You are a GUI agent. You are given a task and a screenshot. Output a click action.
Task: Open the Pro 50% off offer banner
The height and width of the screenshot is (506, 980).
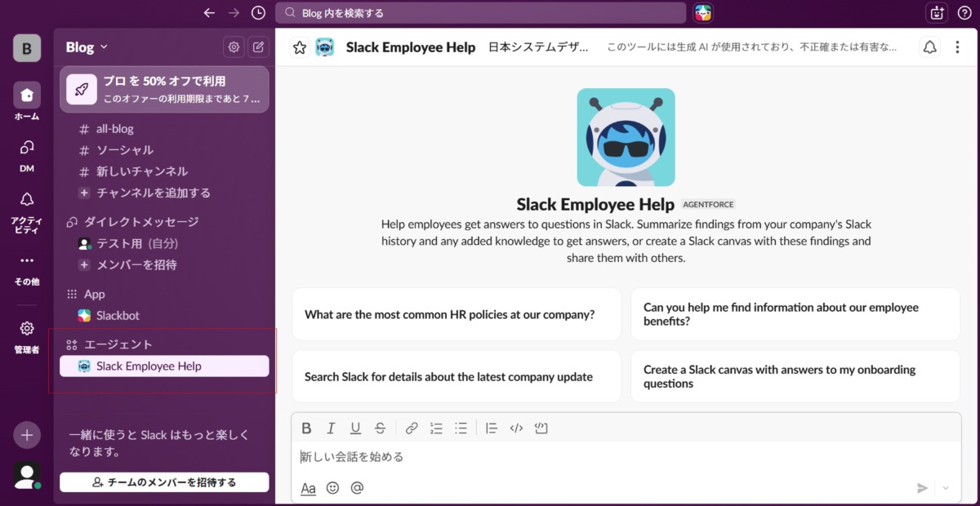pos(164,89)
